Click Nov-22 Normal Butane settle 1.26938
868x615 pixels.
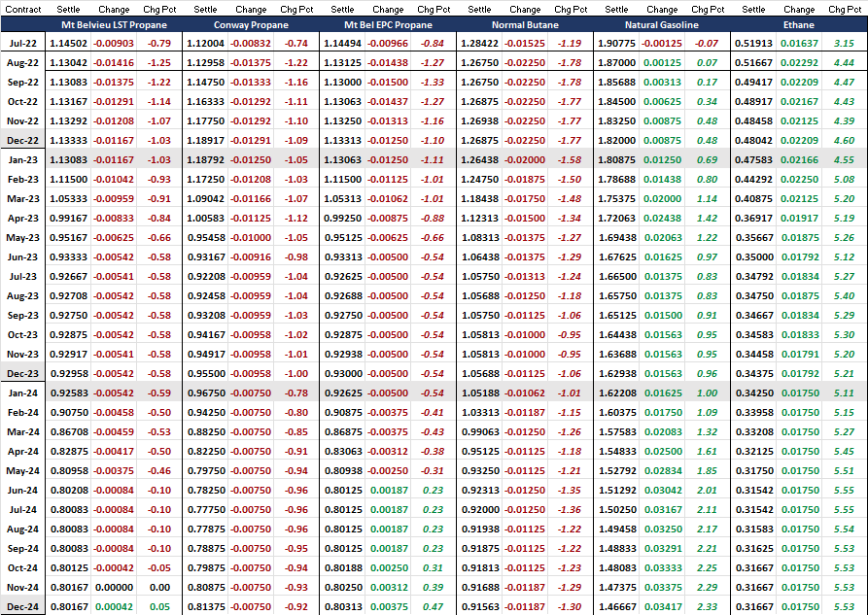479,120
